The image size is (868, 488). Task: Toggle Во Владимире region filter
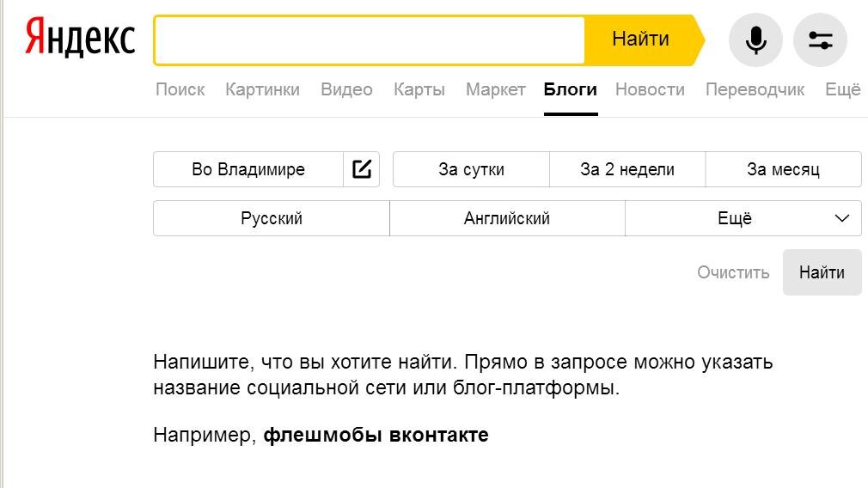pyautogui.click(x=248, y=169)
